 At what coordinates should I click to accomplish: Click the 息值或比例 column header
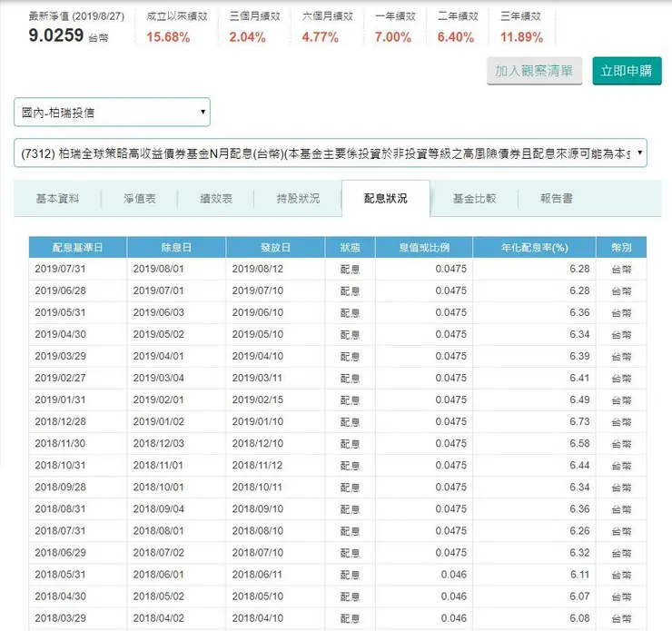click(424, 248)
